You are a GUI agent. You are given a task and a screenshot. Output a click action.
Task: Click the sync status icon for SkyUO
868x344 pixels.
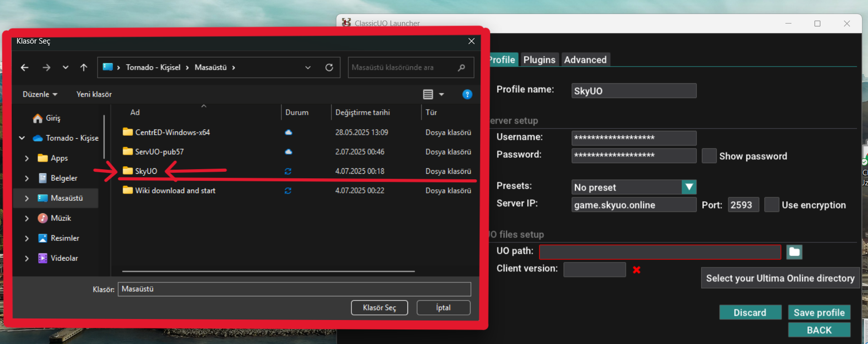point(288,171)
